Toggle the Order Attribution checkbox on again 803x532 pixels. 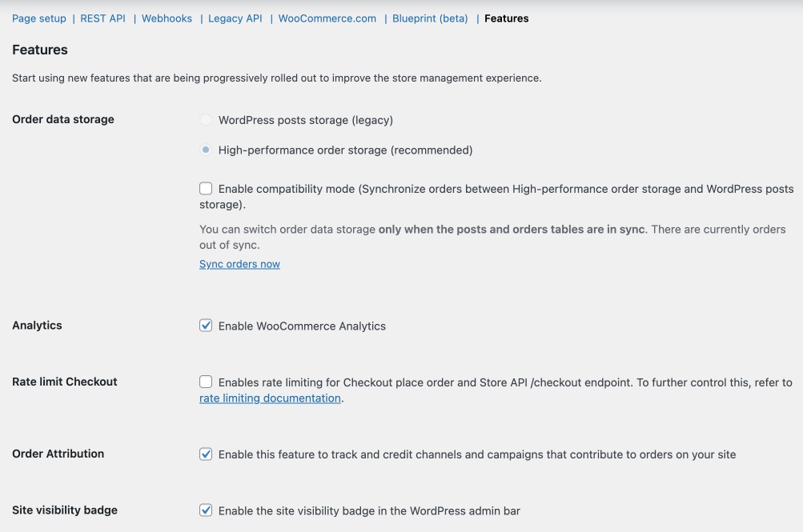point(206,454)
